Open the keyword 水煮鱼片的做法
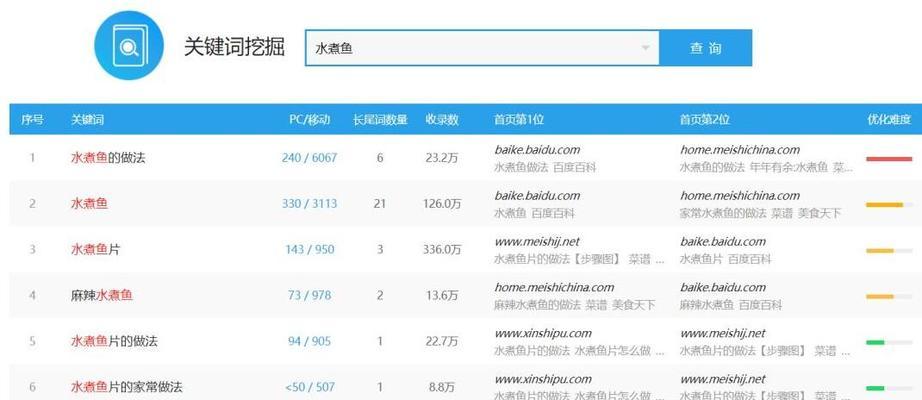This screenshot has height=400, width=922. pyautogui.click(x=114, y=341)
